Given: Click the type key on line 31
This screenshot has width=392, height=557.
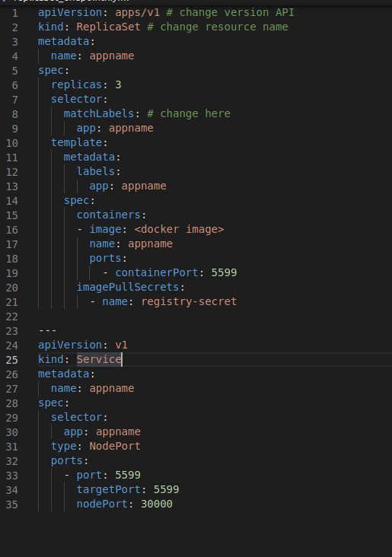Looking at the screenshot, I should tap(64, 447).
